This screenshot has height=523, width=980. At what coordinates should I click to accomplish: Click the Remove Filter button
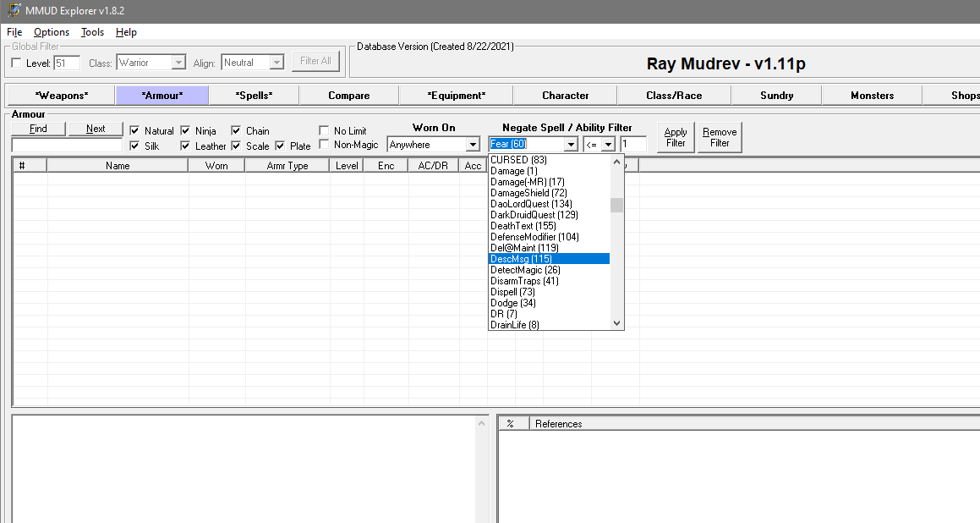click(720, 137)
